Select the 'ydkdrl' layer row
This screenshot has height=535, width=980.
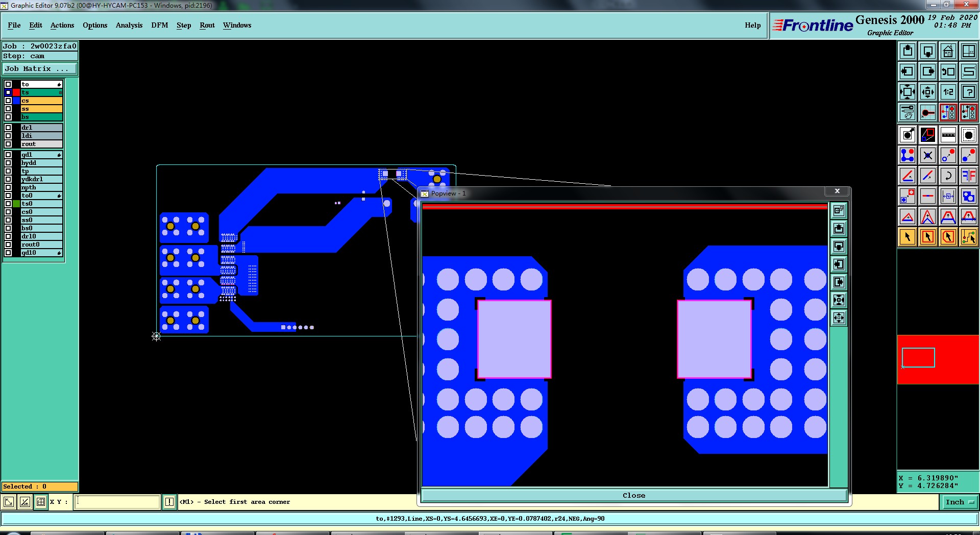(41, 179)
